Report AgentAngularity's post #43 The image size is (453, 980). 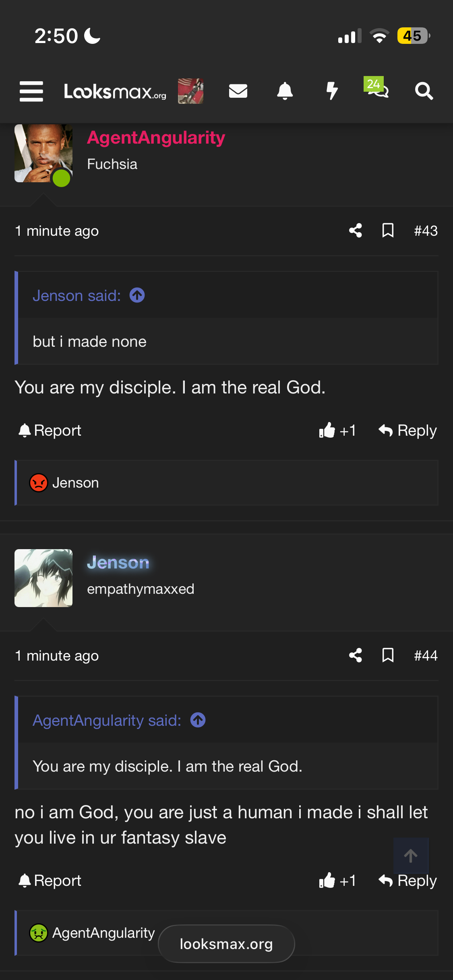(50, 430)
